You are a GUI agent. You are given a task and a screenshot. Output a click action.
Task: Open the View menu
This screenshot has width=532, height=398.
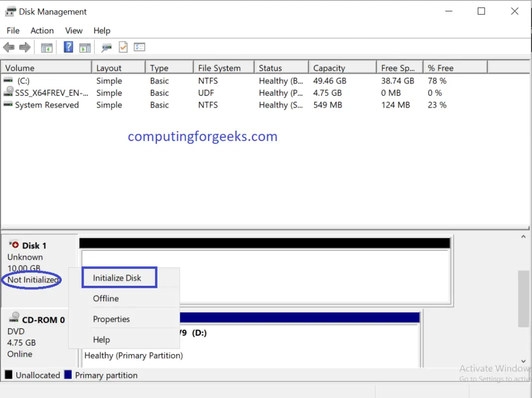(74, 30)
